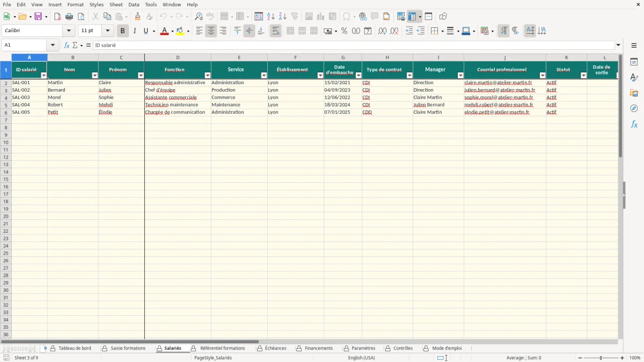Toggle Underline formatting
The height and width of the screenshot is (362, 644).
click(x=145, y=31)
